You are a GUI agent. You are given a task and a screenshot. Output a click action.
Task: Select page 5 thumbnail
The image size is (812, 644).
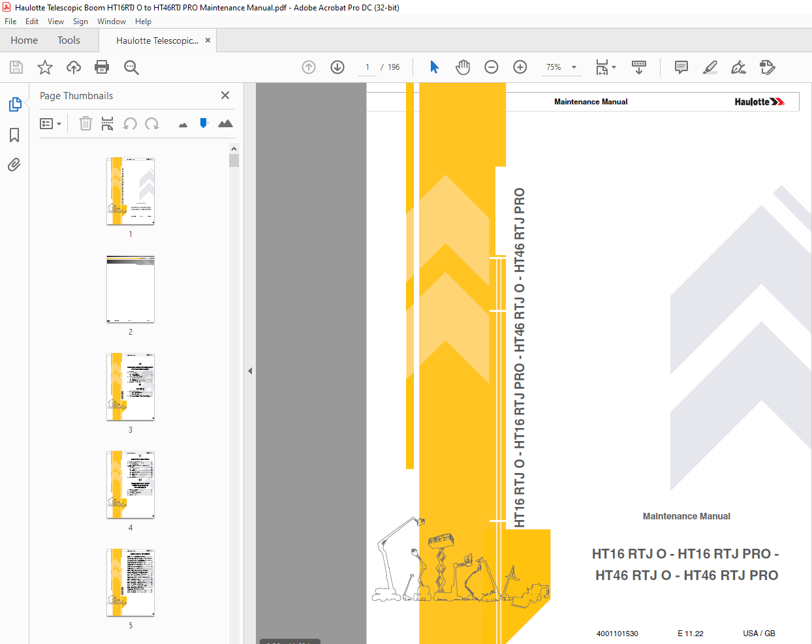[131, 583]
